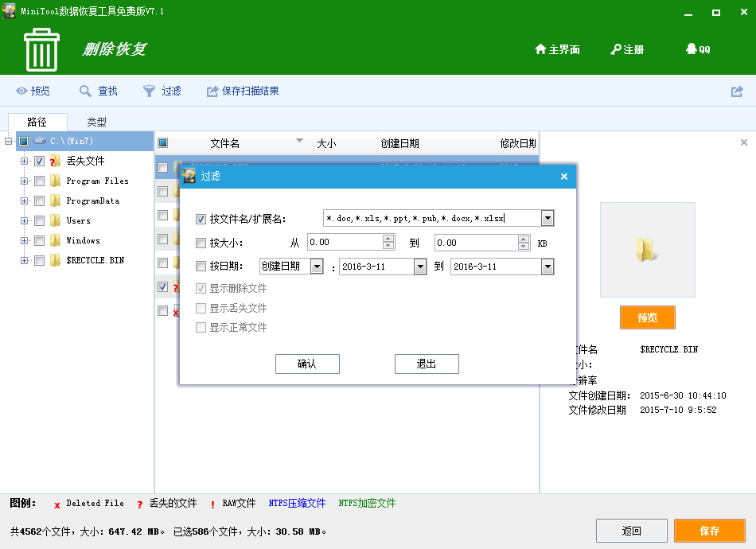Click the Confirm button in Filter dialog
Screen dimensions: 756x549
pos(307,364)
